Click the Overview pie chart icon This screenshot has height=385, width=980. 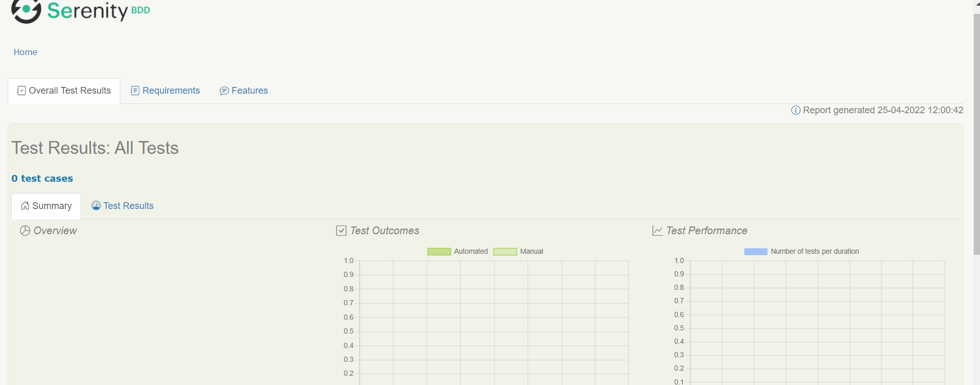[25, 231]
